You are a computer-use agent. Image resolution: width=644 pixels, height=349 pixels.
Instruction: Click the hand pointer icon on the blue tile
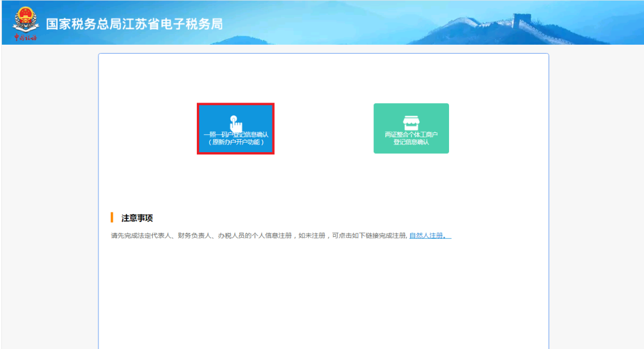coord(236,123)
